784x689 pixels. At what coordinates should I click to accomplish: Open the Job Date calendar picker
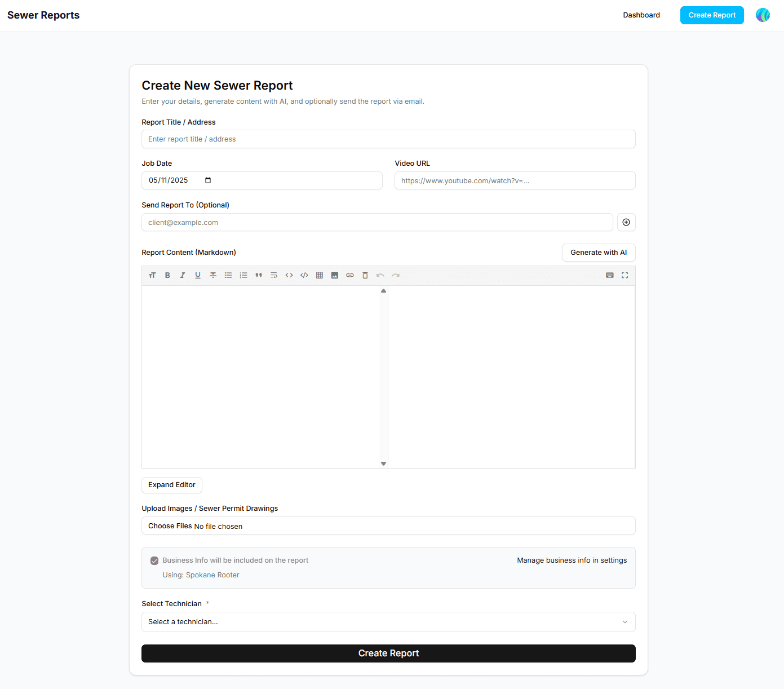click(208, 180)
